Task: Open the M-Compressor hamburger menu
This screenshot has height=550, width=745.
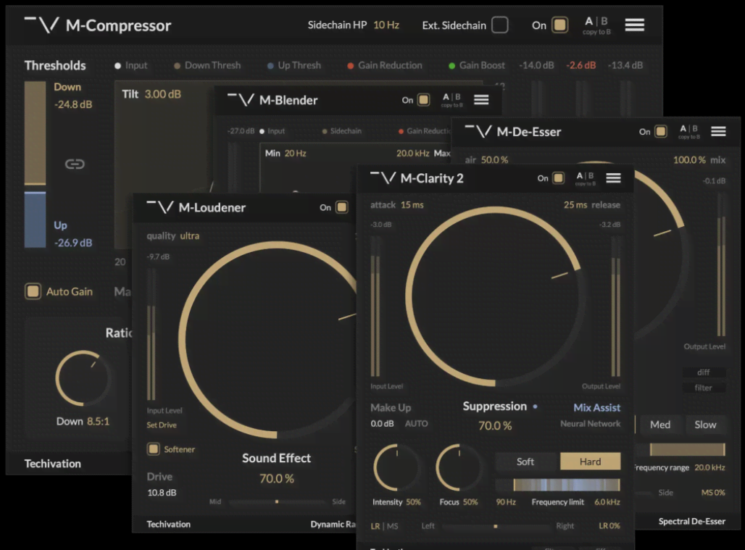Action: [x=634, y=25]
